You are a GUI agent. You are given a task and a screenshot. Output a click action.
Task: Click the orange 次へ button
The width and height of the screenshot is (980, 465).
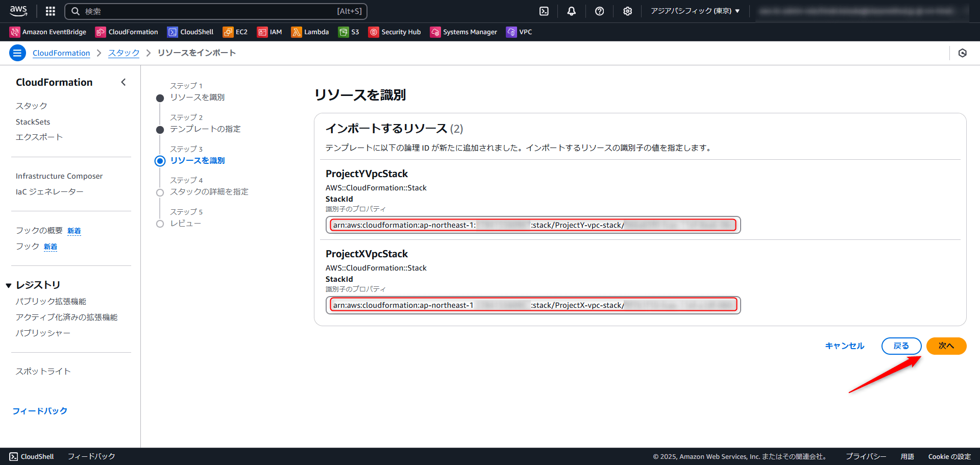[946, 346]
